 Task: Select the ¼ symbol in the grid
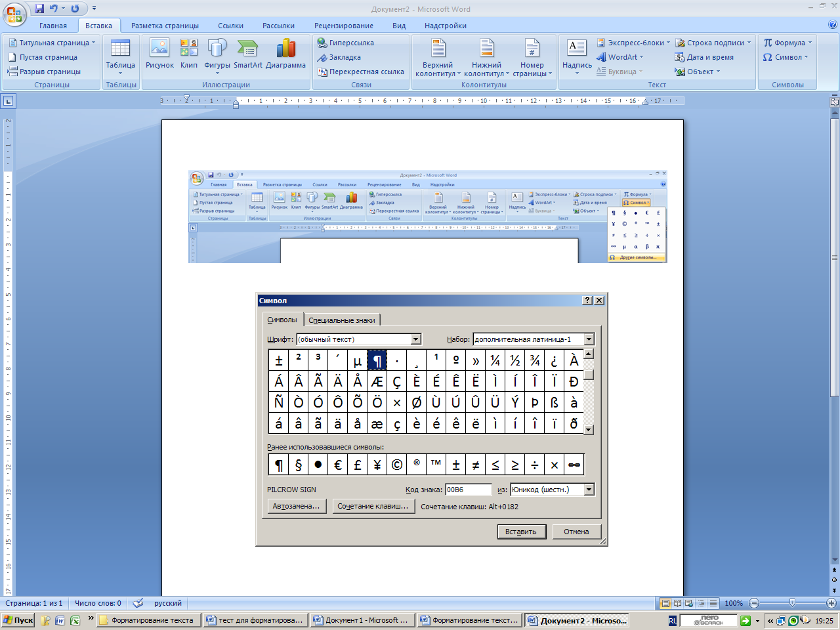tap(495, 360)
